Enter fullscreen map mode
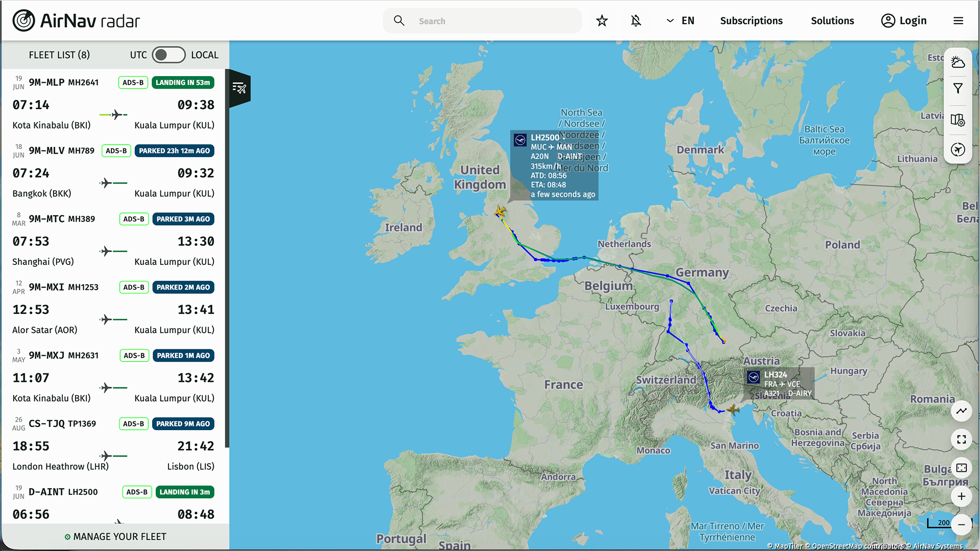This screenshot has height=551, width=980. coord(962,440)
